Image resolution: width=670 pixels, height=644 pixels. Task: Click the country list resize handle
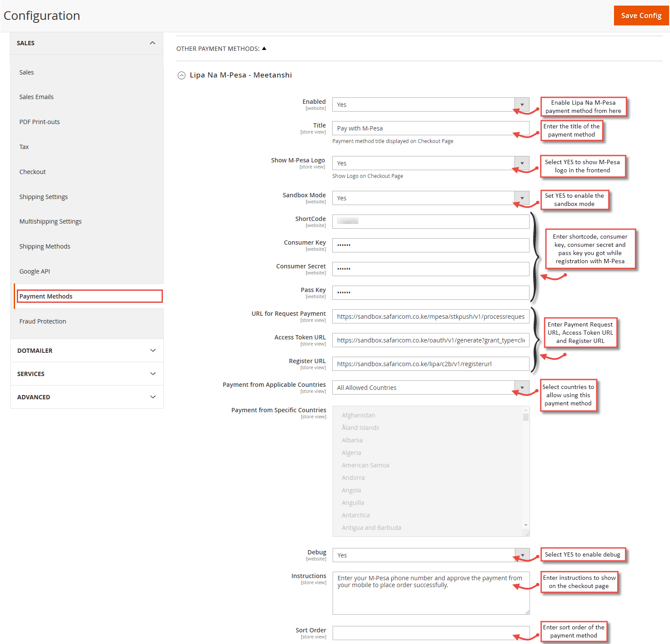click(527, 533)
